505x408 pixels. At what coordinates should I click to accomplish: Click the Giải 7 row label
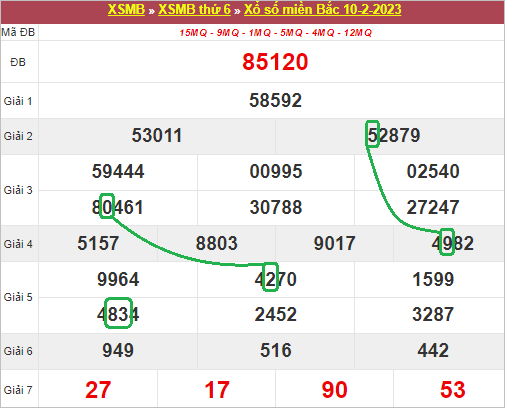pos(18,390)
